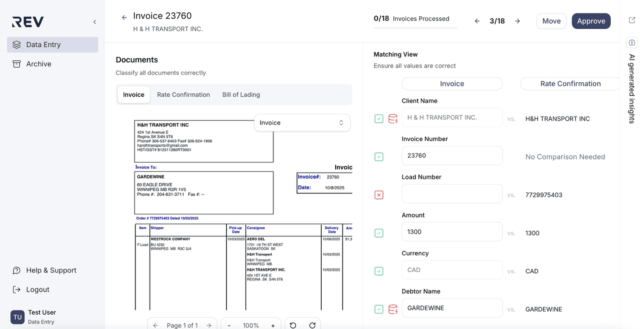Click the Move button
The height and width of the screenshot is (329, 644).
pos(551,21)
